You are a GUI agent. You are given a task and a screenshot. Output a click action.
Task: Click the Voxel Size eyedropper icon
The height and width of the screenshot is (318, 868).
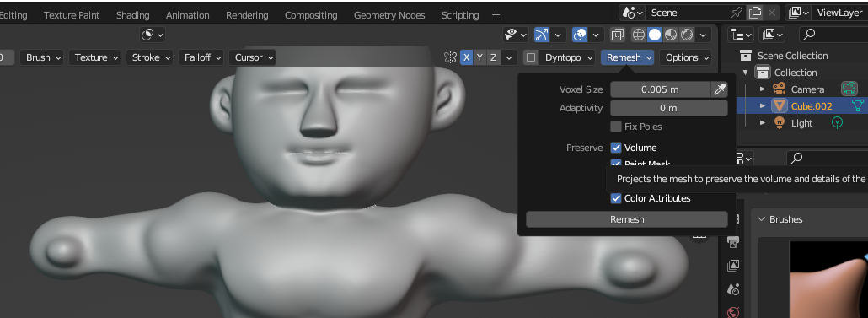tap(719, 89)
